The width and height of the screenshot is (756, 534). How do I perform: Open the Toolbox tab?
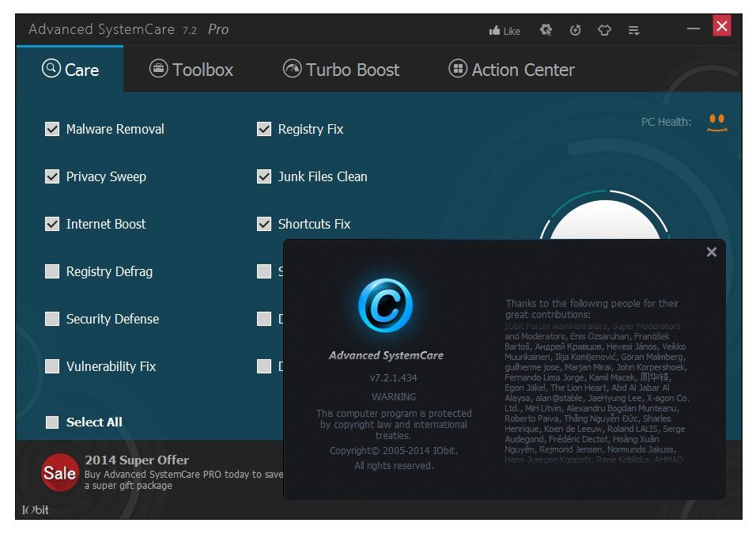[x=191, y=70]
